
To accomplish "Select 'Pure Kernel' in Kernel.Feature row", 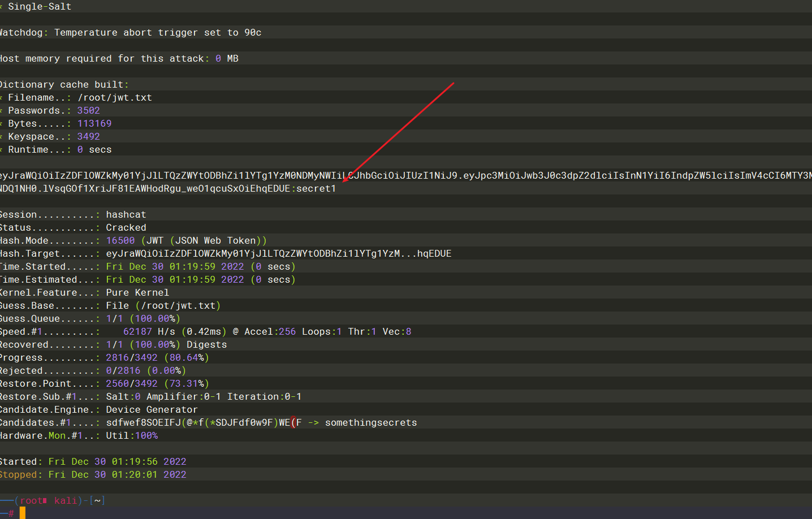I will pos(137,293).
